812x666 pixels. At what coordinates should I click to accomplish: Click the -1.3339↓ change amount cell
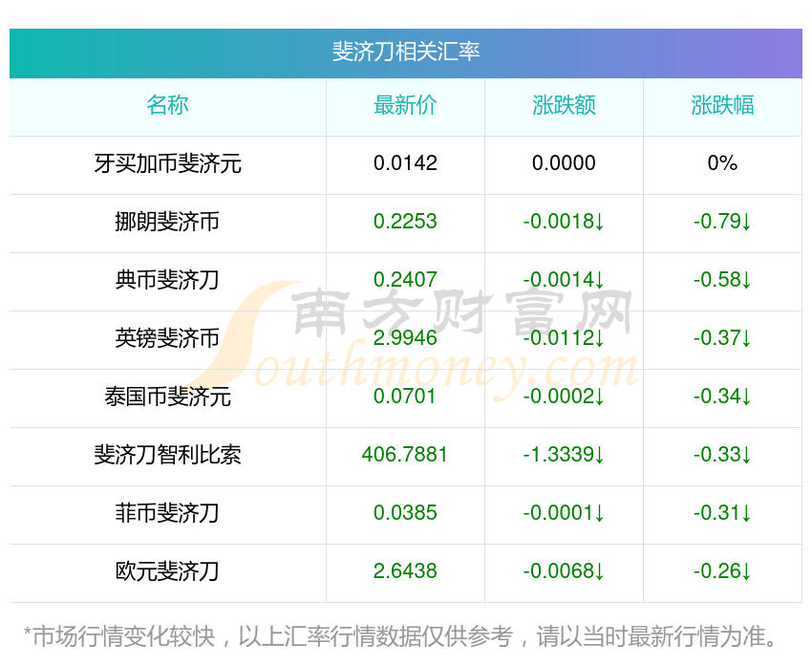(x=564, y=455)
